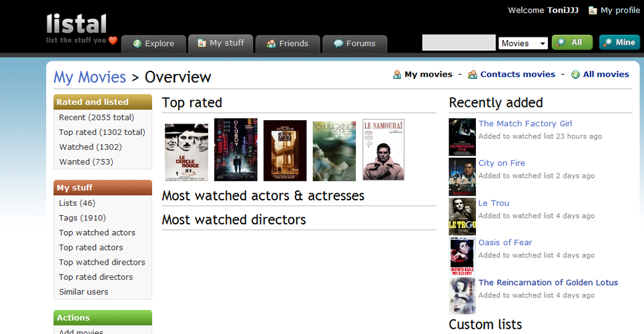Open the My profile link

coord(620,10)
